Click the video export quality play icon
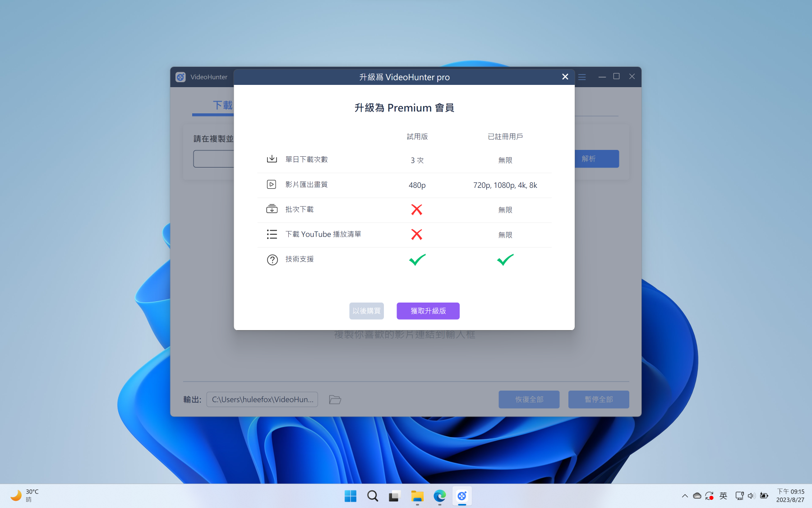Image resolution: width=812 pixels, height=508 pixels. click(x=272, y=184)
